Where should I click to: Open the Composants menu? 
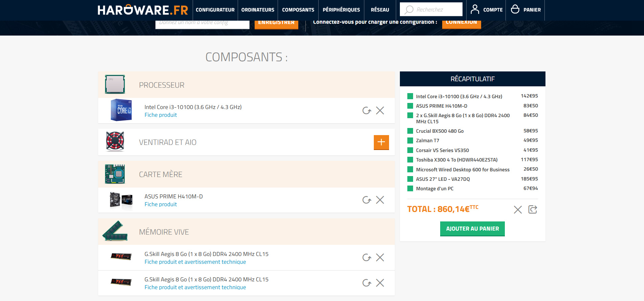click(x=298, y=10)
